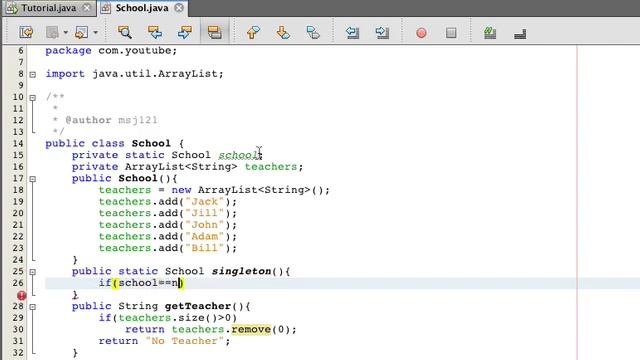The height and width of the screenshot is (360, 640).
Task: Go to next bookmark icon
Action: point(283,32)
